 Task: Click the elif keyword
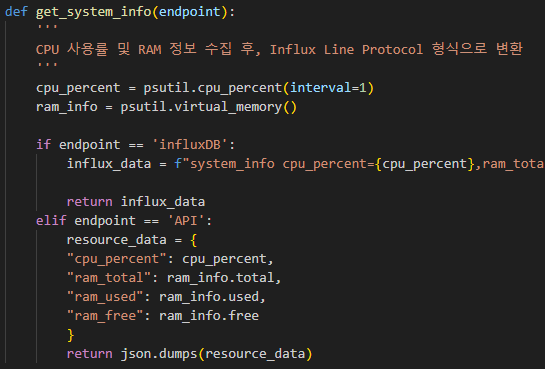click(x=51, y=220)
